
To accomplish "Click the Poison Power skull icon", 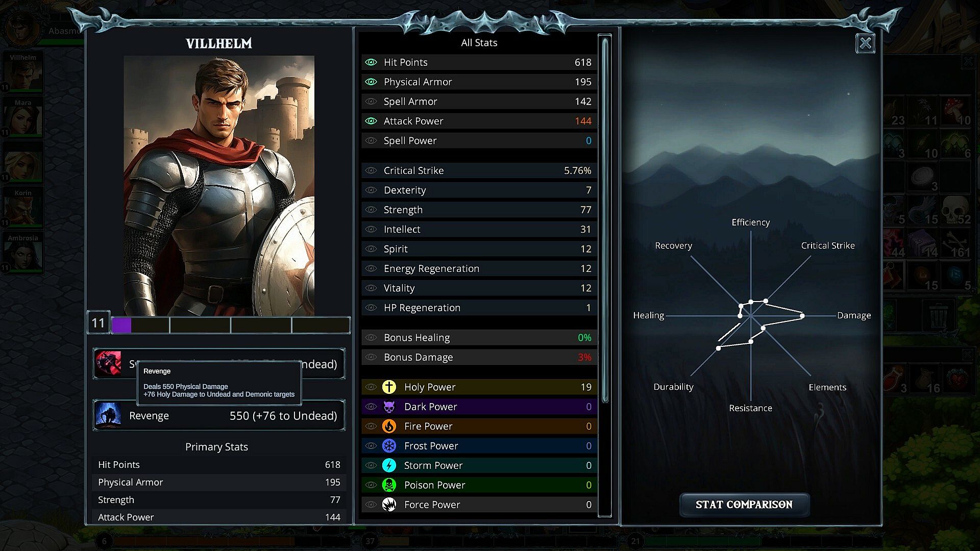I will 389,485.
